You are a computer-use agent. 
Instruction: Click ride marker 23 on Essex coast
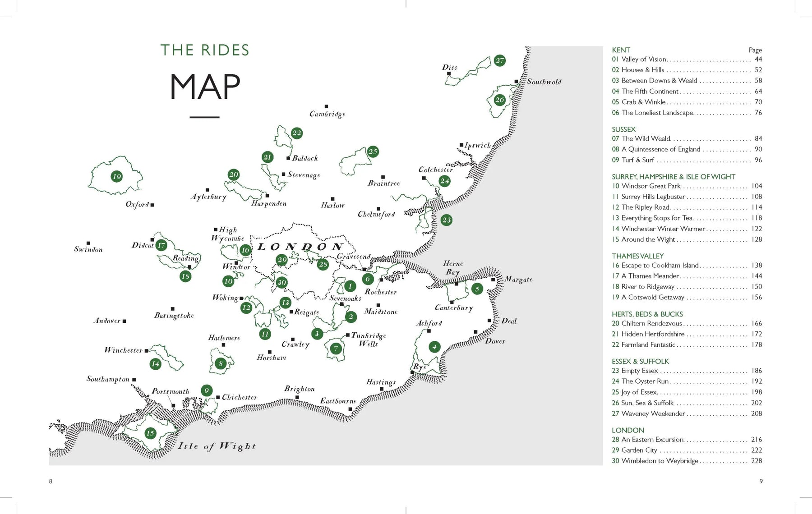pos(446,220)
